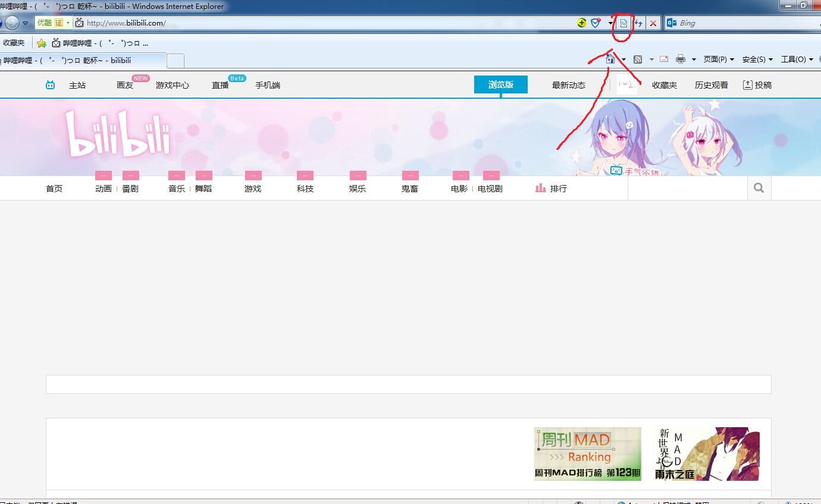Open 最新动态 latest updates

[569, 85]
